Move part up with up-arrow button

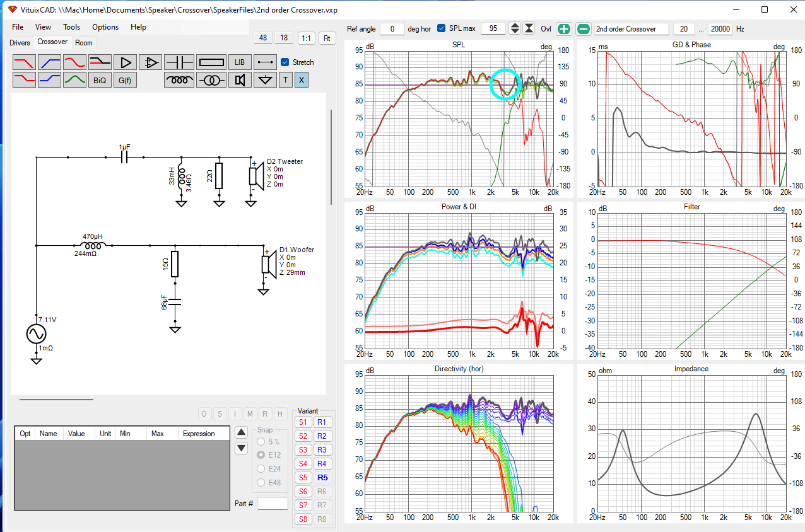(x=241, y=432)
